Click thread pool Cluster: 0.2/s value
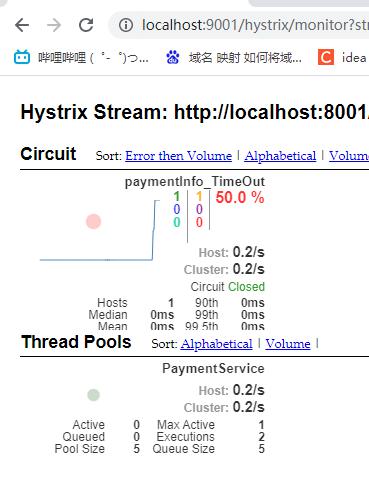Screen dimensions: 369x486 coord(248,407)
